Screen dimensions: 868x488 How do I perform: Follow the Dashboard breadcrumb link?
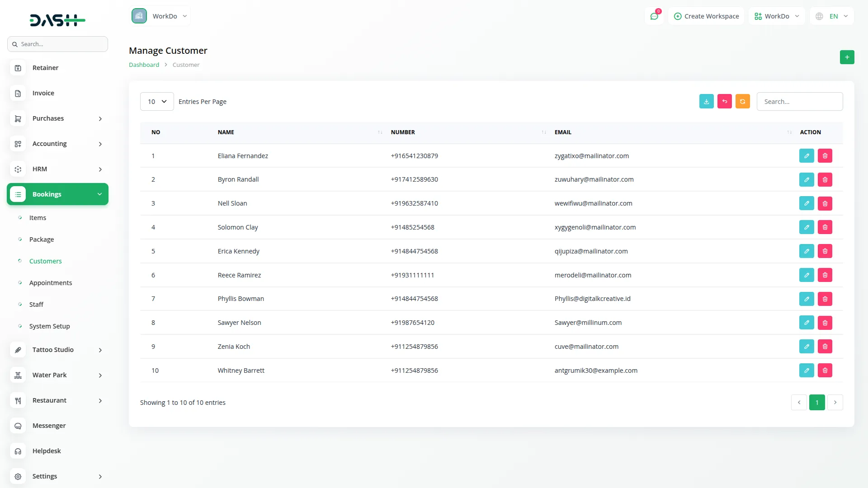click(x=144, y=65)
